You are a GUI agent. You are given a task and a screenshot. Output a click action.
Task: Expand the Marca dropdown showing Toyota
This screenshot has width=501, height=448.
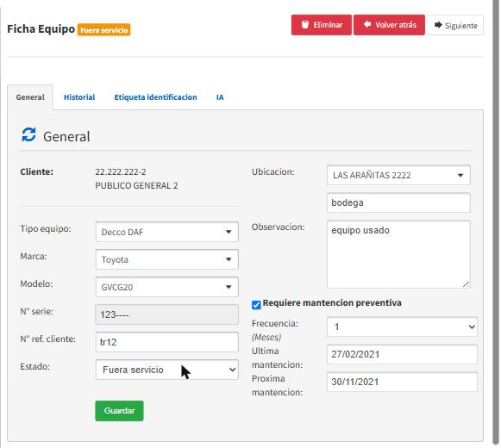[x=166, y=259]
